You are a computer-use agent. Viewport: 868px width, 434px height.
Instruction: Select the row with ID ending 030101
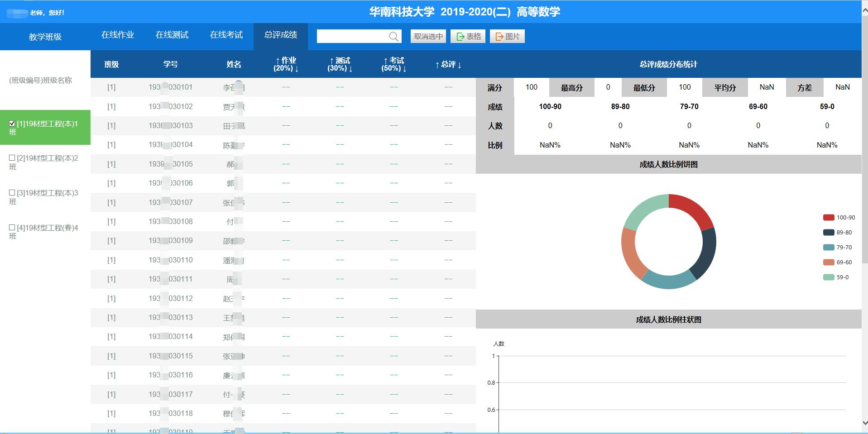(283, 87)
